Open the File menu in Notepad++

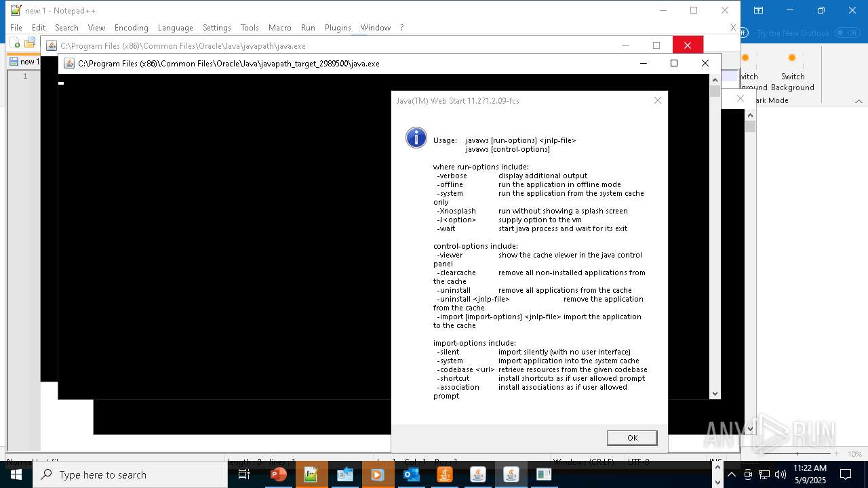click(16, 28)
